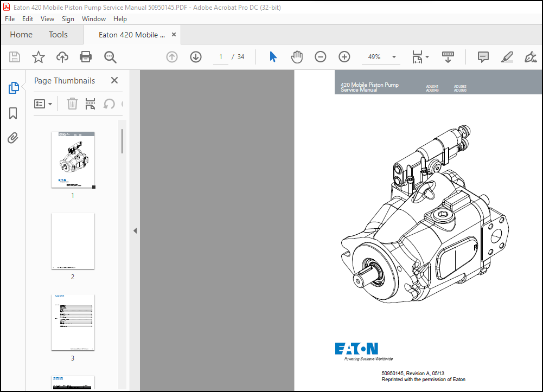543x392 pixels.
Task: Open the Window menu
Action: point(93,19)
